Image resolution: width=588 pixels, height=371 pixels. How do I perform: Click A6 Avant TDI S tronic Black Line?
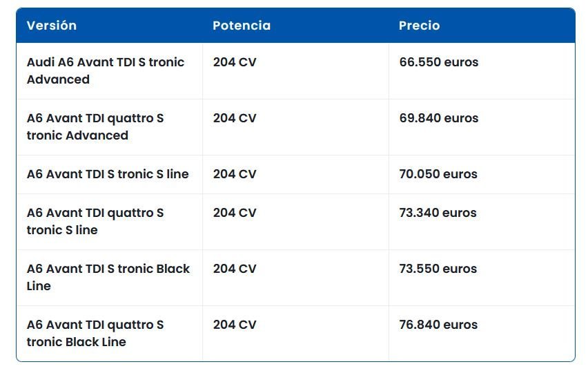108,277
